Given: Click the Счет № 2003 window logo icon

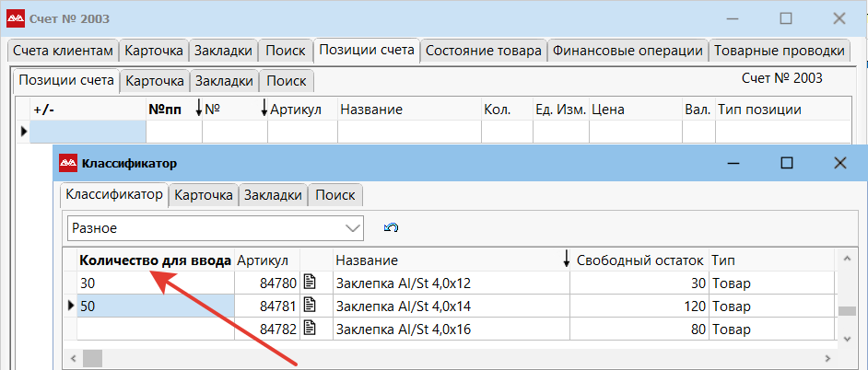Looking at the screenshot, I should click(15, 18).
